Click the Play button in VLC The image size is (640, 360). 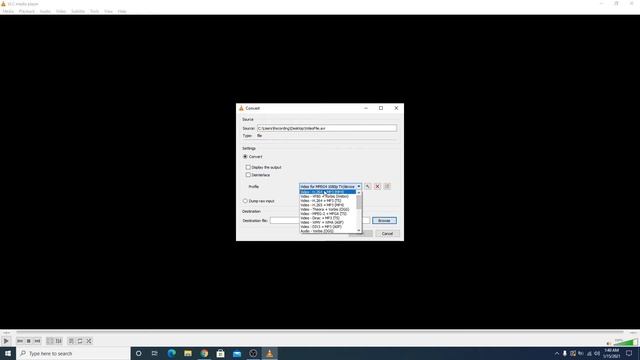click(6, 341)
